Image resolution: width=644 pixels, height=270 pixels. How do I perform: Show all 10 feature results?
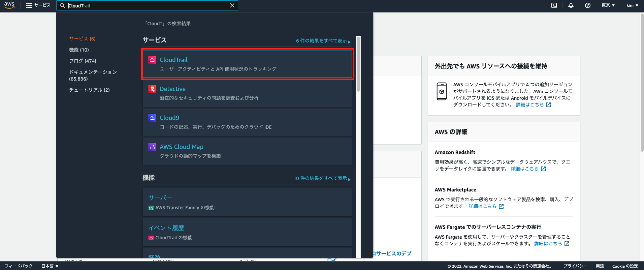point(322,178)
